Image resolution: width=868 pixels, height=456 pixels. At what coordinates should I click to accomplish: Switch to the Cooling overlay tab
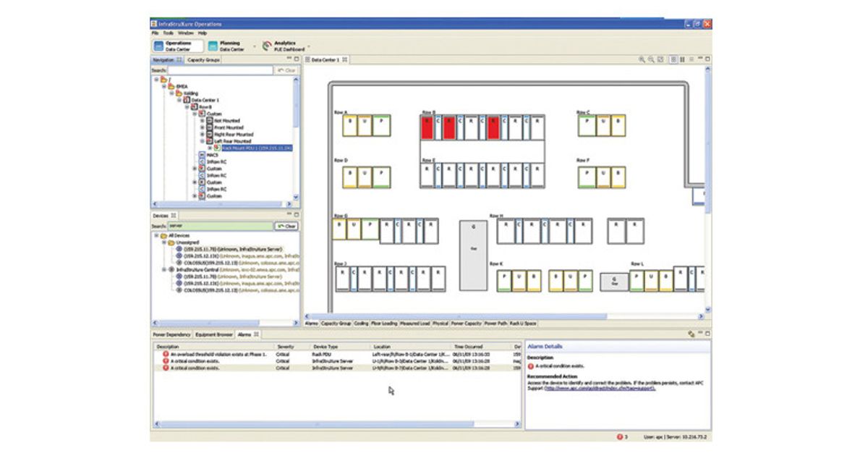(361, 323)
